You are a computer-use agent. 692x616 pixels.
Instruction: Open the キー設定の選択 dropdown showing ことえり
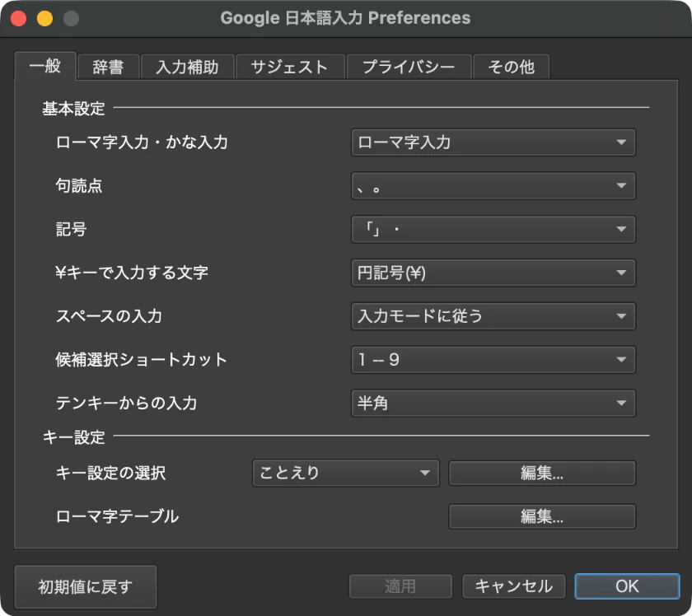point(345,473)
